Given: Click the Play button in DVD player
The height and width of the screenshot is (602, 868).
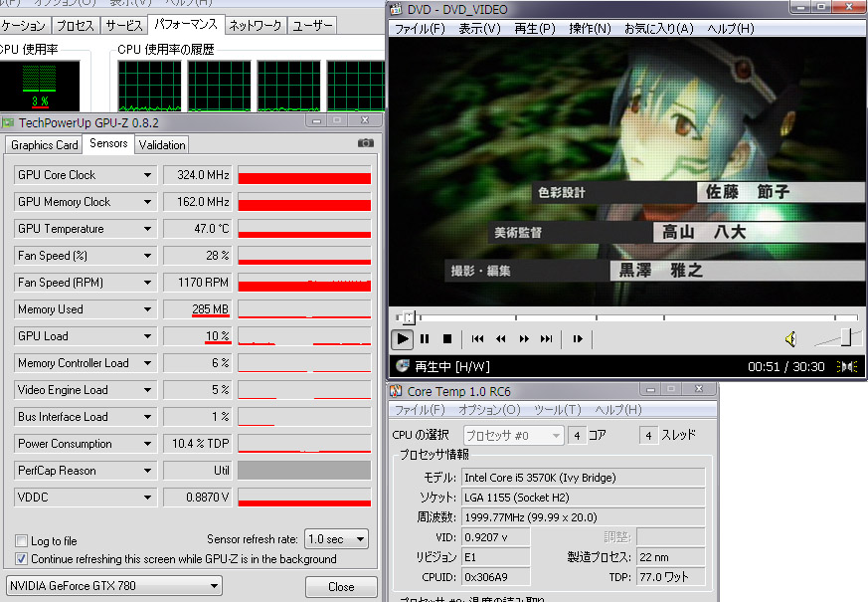Looking at the screenshot, I should pyautogui.click(x=403, y=339).
